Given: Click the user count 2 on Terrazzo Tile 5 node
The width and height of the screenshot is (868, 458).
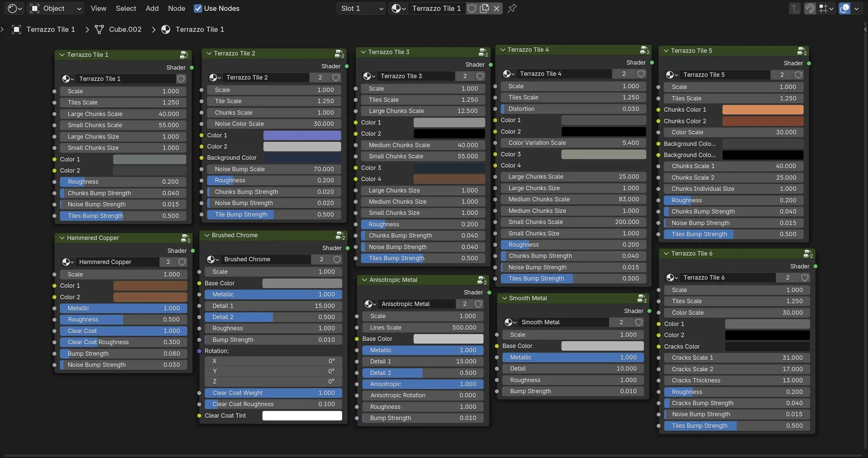Looking at the screenshot, I should pyautogui.click(x=782, y=75).
